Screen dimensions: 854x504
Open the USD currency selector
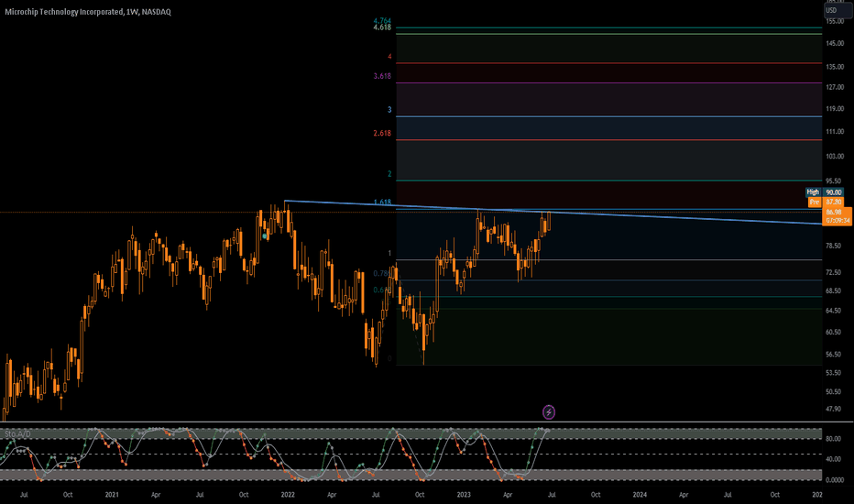(x=838, y=10)
